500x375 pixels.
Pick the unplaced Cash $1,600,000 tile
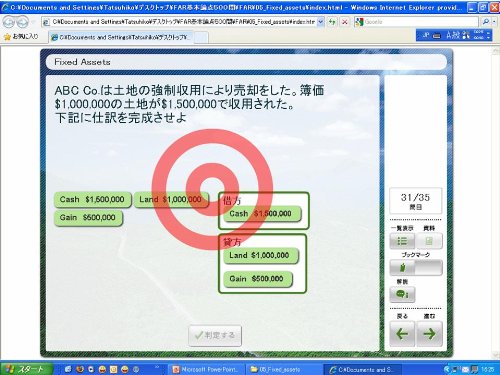point(92,199)
